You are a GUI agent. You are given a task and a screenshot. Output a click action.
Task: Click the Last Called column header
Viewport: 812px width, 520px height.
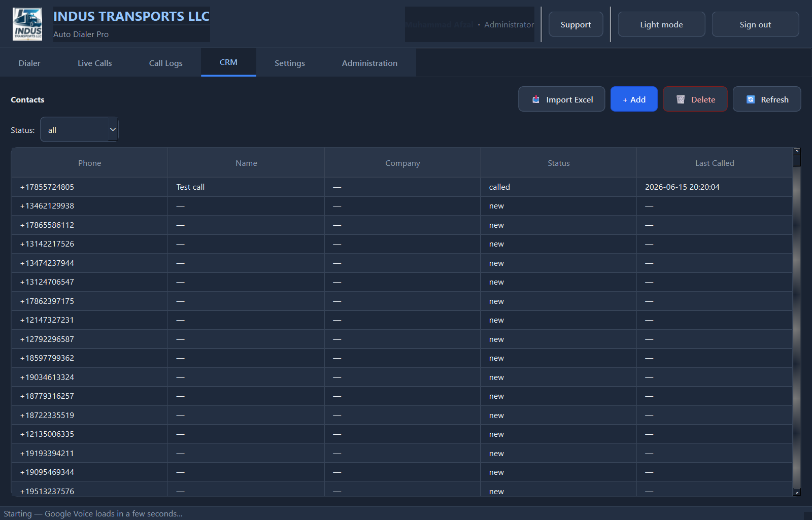(x=715, y=163)
